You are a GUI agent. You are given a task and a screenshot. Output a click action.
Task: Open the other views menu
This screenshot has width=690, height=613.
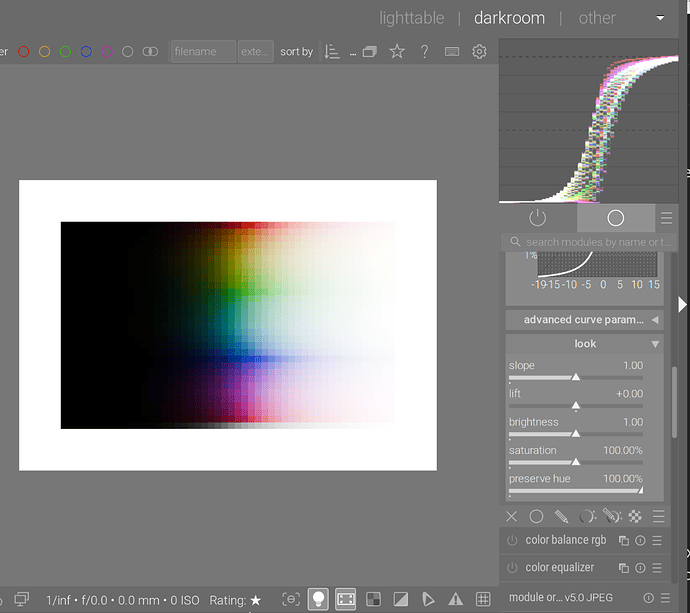click(597, 18)
